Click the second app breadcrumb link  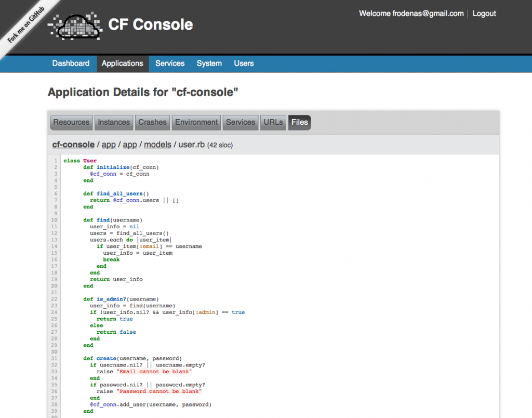(129, 145)
